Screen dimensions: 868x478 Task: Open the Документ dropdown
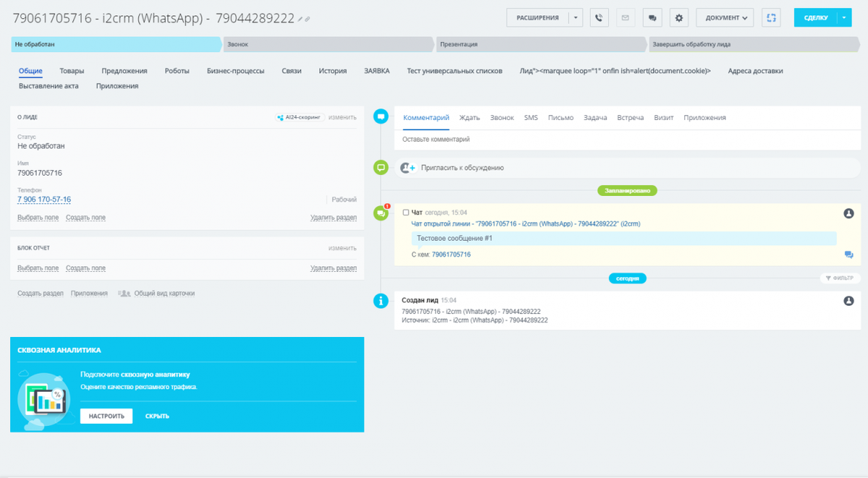coord(725,17)
